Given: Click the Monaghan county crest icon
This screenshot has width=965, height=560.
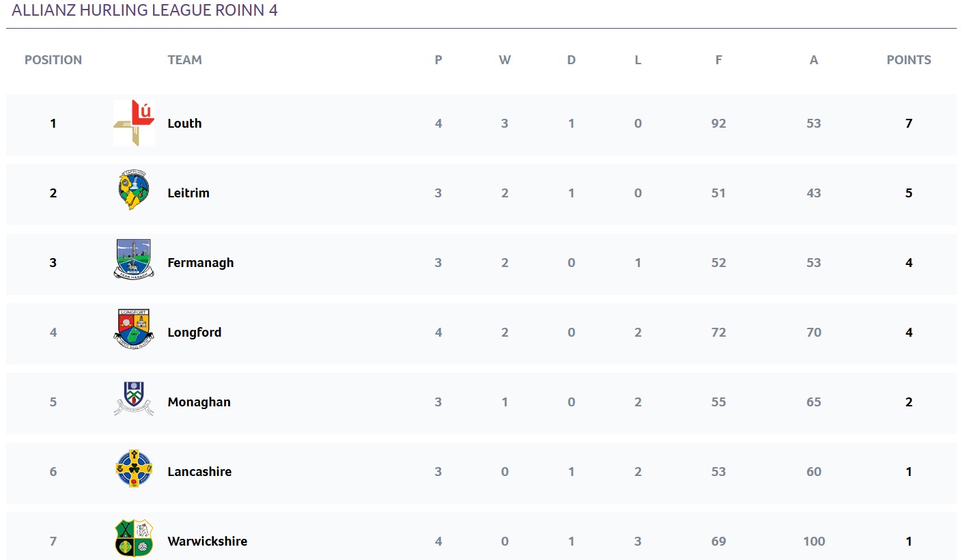Looking at the screenshot, I should click(134, 399).
